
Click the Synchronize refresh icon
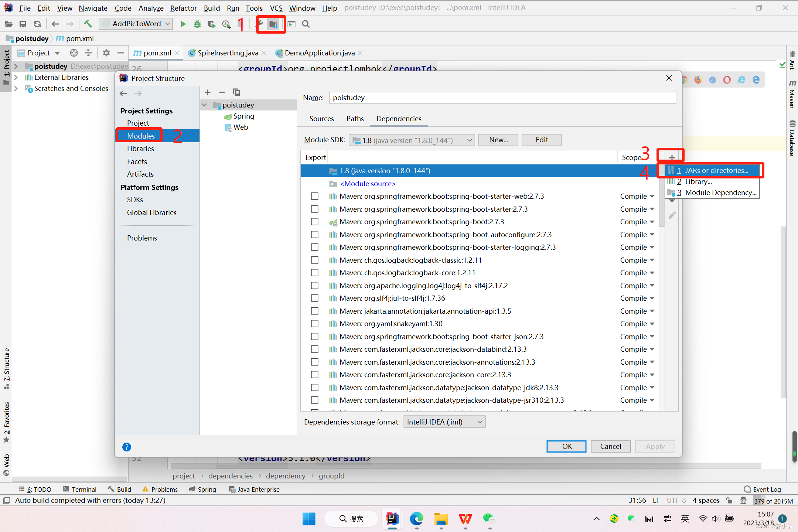37,24
